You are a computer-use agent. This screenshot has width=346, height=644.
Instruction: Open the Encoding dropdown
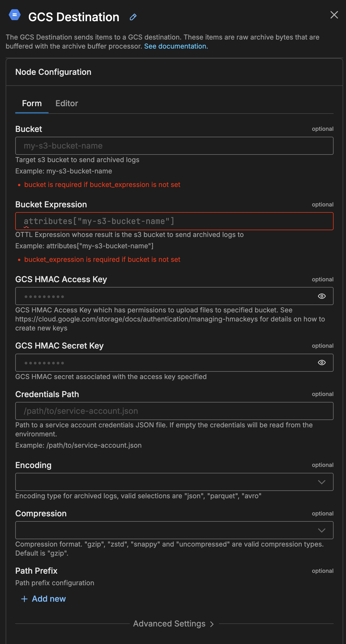(167, 482)
